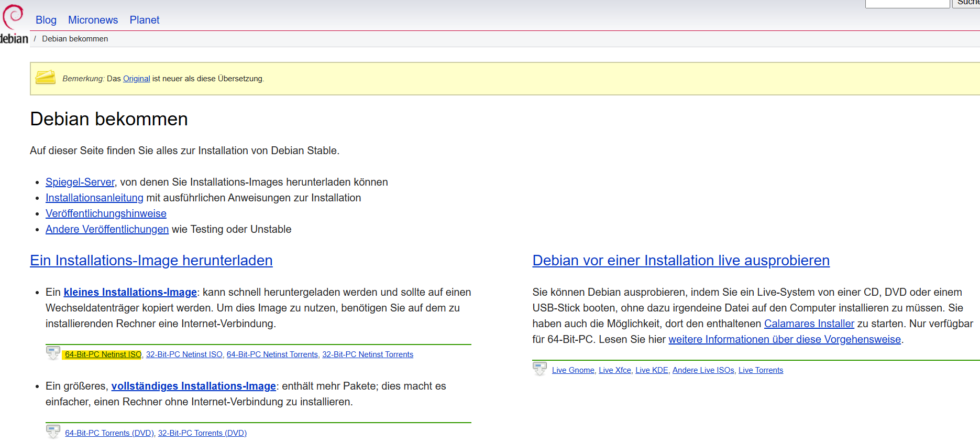Click the Debian bekommen page heading
Viewport: 980px width, 441px height.
coord(109,119)
